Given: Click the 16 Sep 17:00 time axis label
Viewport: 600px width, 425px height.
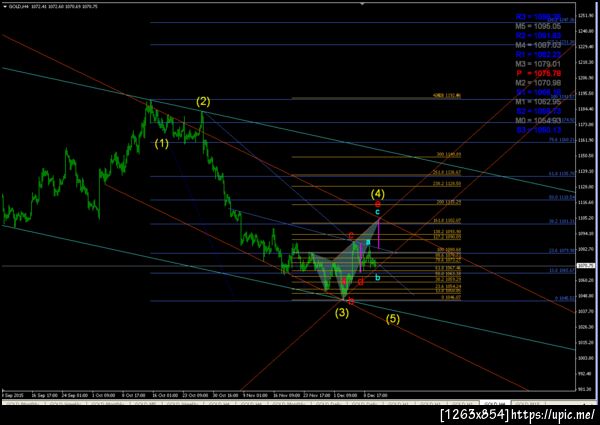Looking at the screenshot, I should tap(44, 395).
